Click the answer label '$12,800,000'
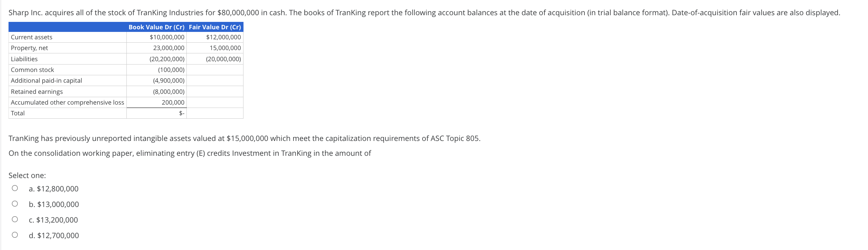Image resolution: width=868 pixels, height=250 pixels. pos(53,188)
